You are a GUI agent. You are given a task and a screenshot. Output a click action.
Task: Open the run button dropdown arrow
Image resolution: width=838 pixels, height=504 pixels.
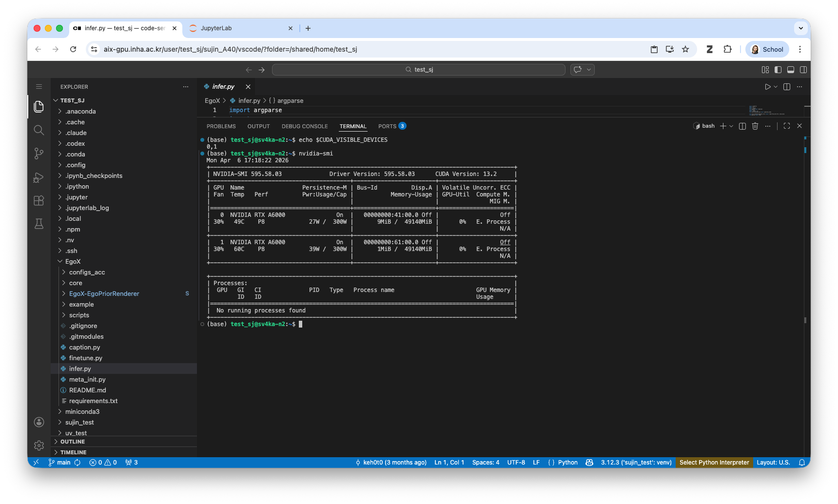(x=776, y=87)
